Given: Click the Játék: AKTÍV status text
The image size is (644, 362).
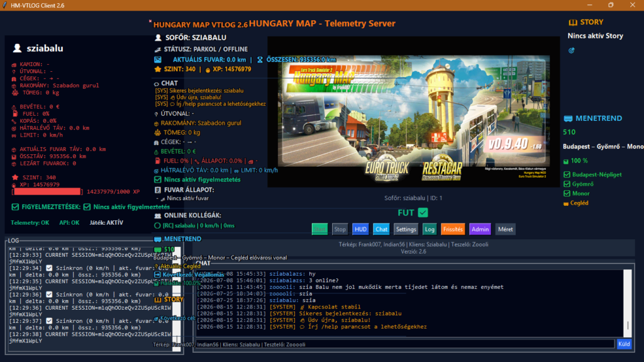Looking at the screenshot, I should pos(106,222).
